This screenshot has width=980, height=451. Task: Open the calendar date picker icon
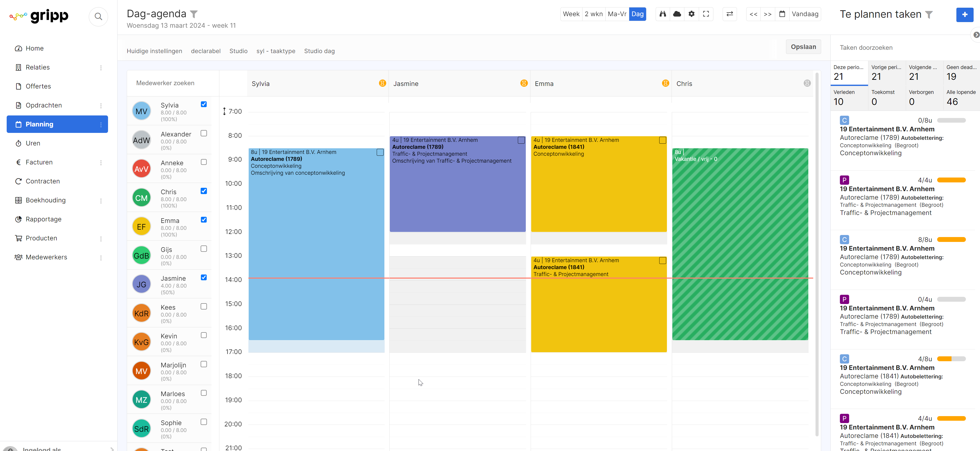782,14
